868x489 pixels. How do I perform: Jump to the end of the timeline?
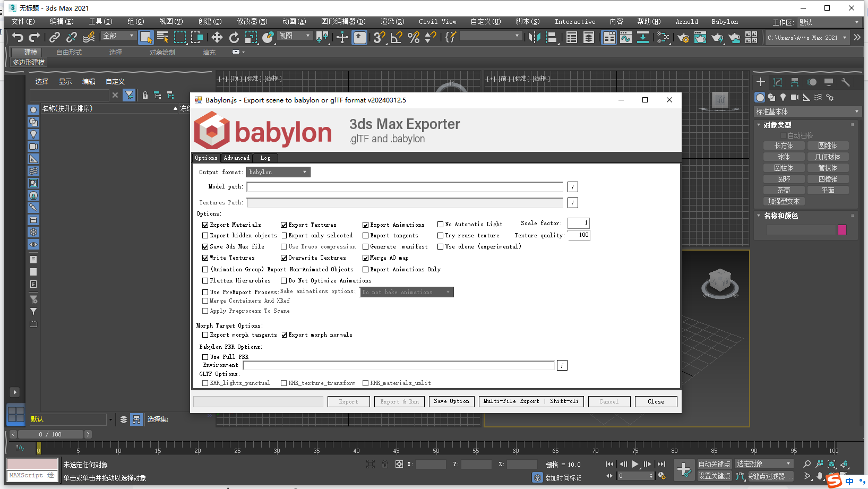(661, 464)
